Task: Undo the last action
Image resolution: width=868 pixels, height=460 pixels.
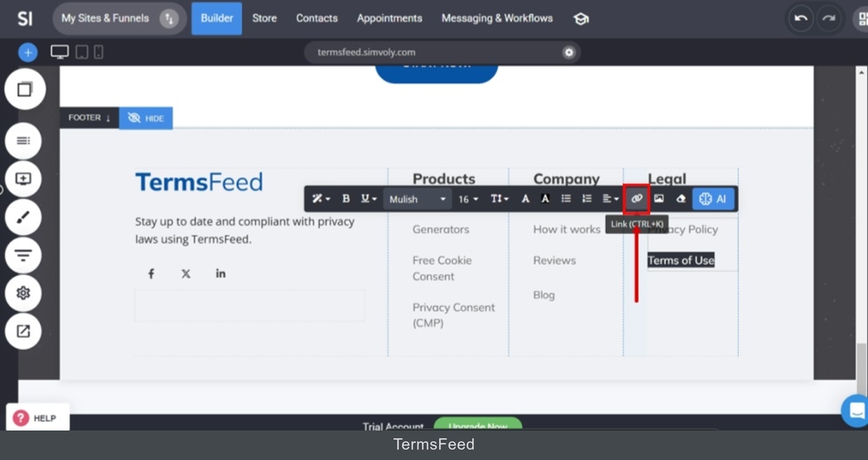Action: [x=800, y=18]
